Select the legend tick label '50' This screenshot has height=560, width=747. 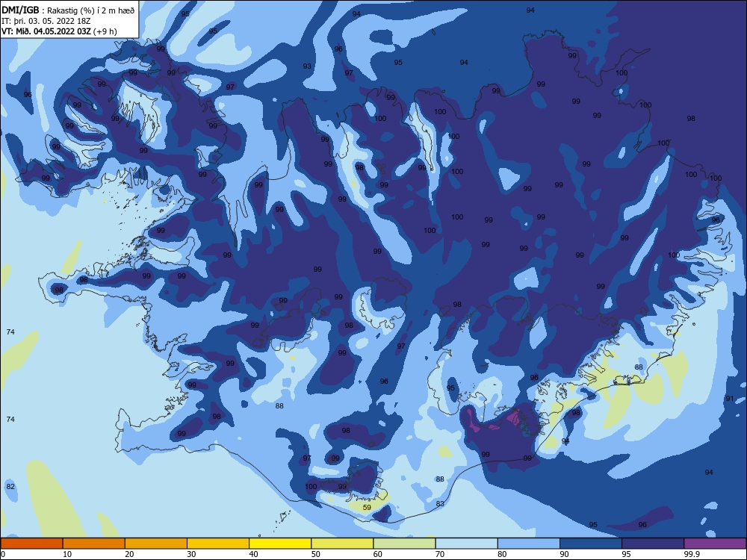(315, 554)
